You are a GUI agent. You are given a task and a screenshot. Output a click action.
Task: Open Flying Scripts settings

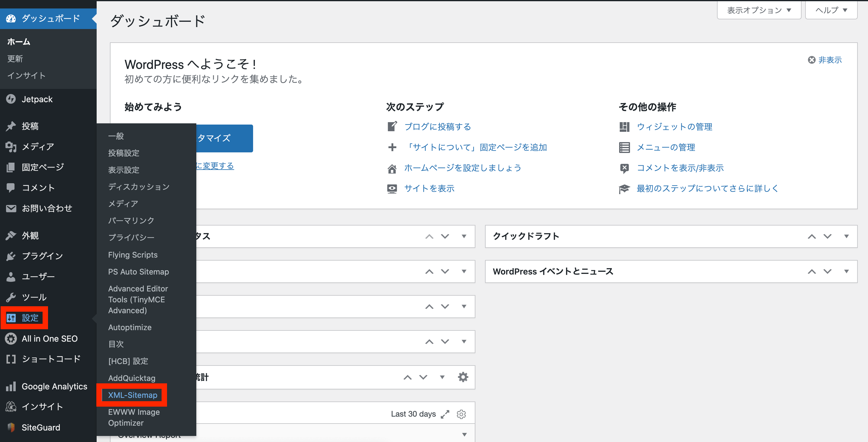[133, 255]
